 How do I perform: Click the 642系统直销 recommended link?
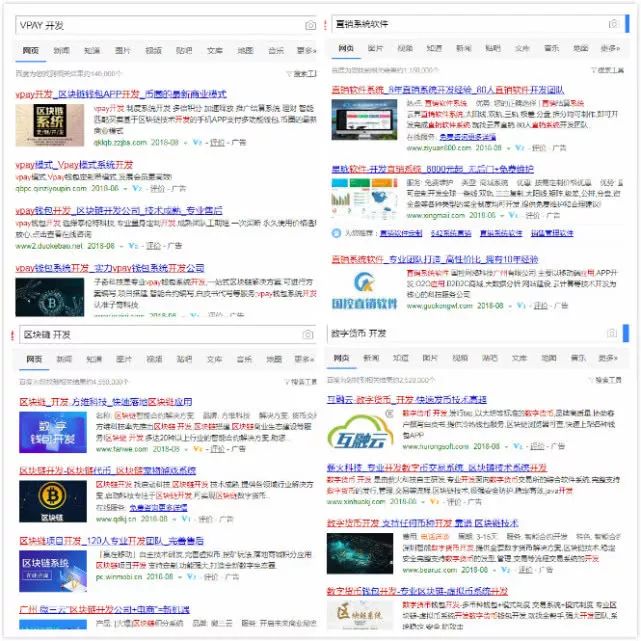click(x=451, y=233)
